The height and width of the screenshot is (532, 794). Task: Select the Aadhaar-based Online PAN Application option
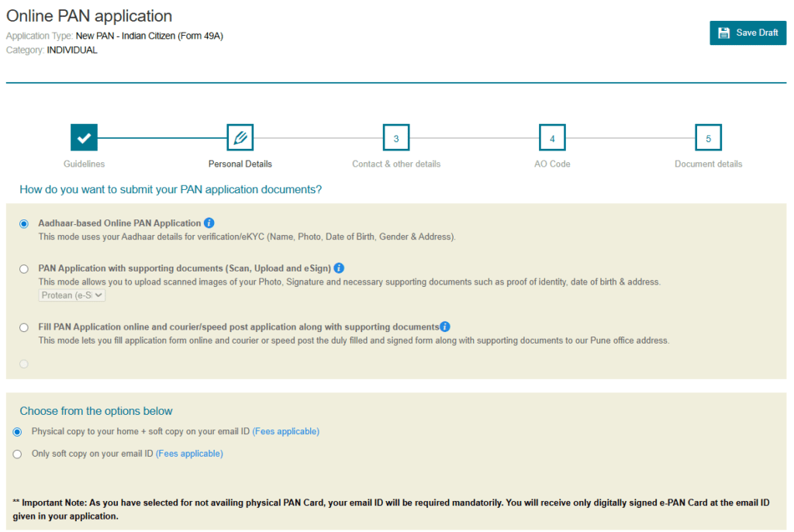pos(23,223)
